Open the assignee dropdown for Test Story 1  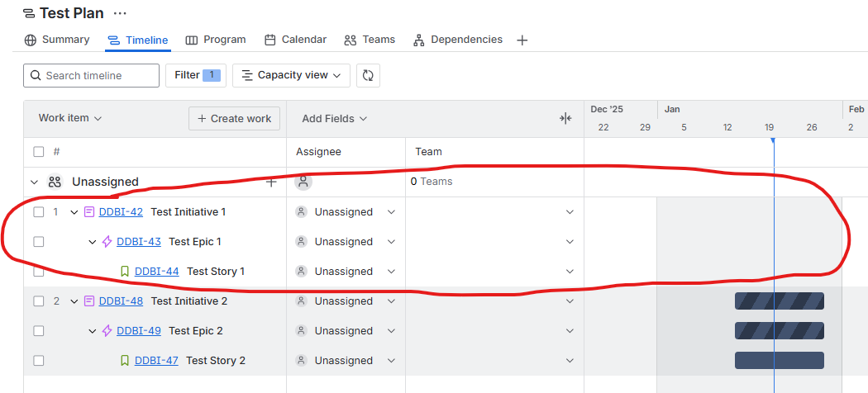(x=391, y=272)
